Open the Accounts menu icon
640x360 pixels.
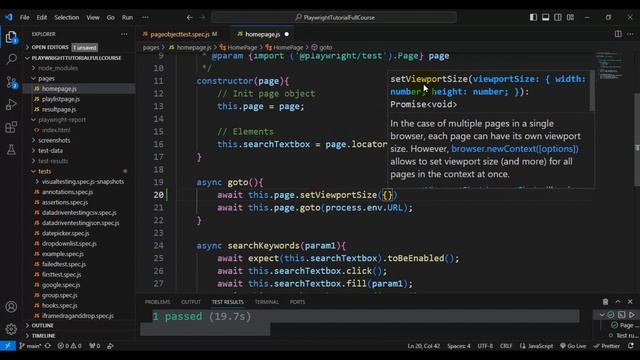coord(11,307)
